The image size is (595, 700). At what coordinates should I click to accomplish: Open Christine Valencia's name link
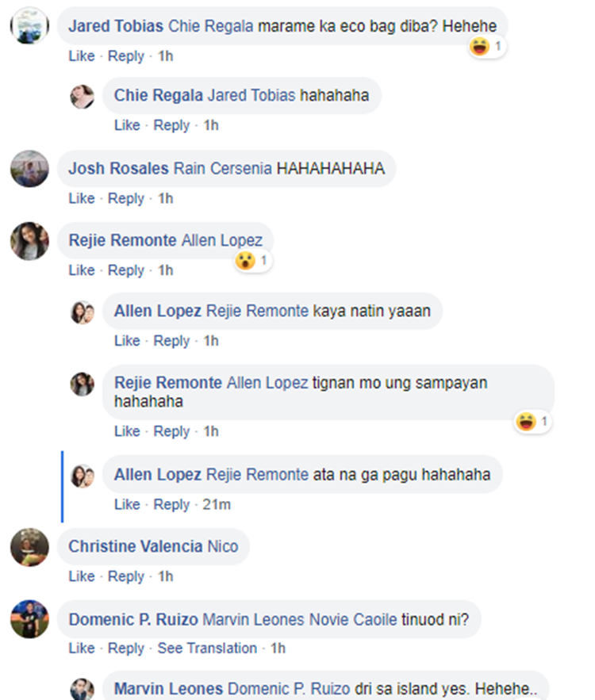[136, 546]
